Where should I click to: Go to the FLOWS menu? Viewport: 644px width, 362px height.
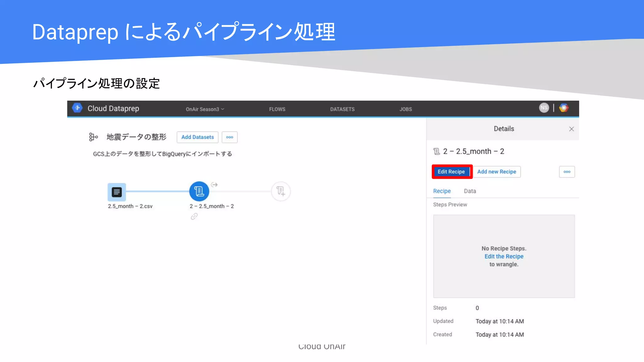[277, 109]
